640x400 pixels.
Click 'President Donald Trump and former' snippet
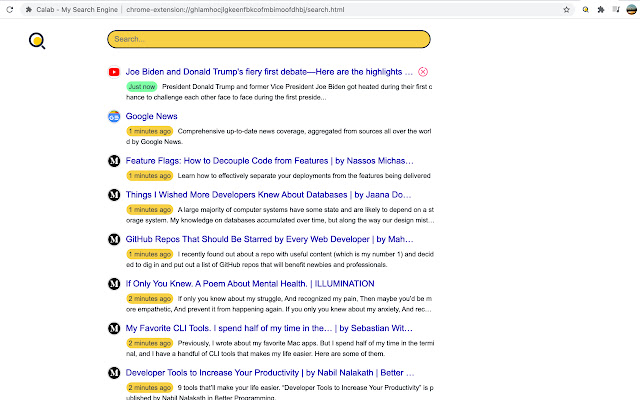click(x=279, y=92)
